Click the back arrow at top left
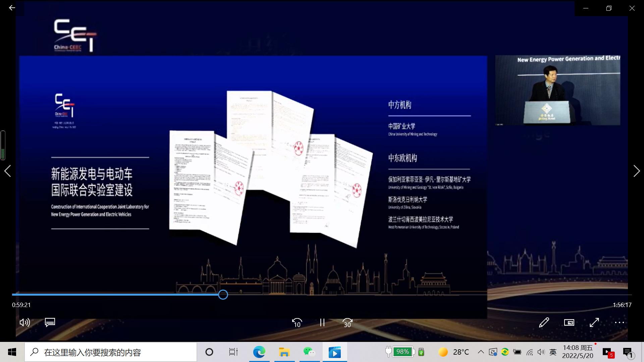 coord(12,8)
